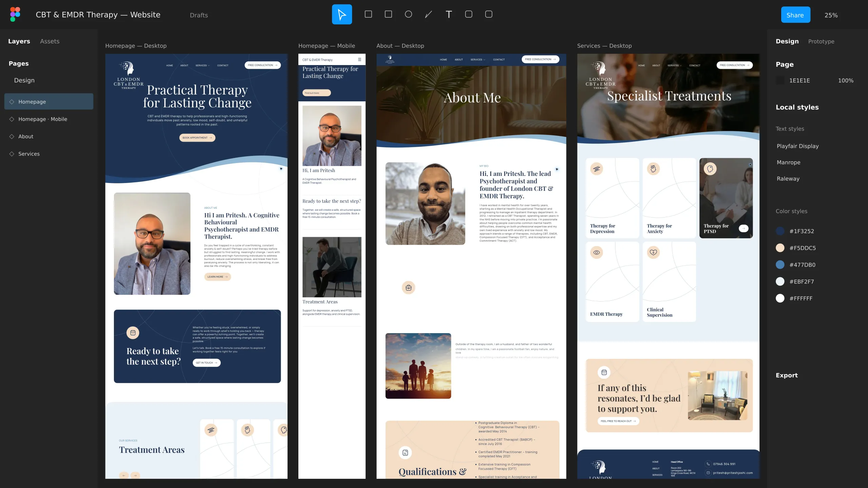Expand SERVICES nav dropdown in Services Desktop frame

[674, 65]
